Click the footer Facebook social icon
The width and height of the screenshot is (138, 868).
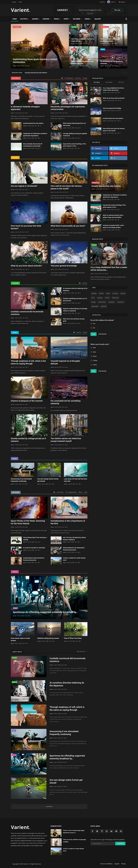92,831
